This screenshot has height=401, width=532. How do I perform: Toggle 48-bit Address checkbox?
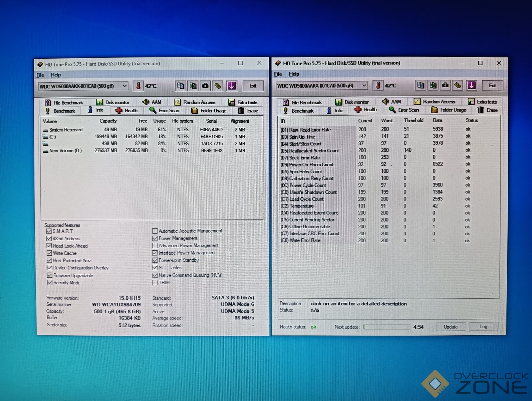(49, 239)
